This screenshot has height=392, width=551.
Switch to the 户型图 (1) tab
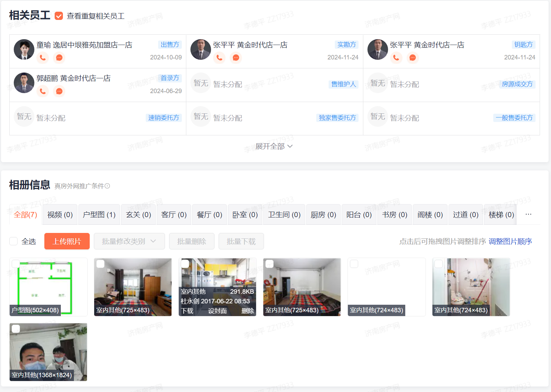(x=99, y=214)
